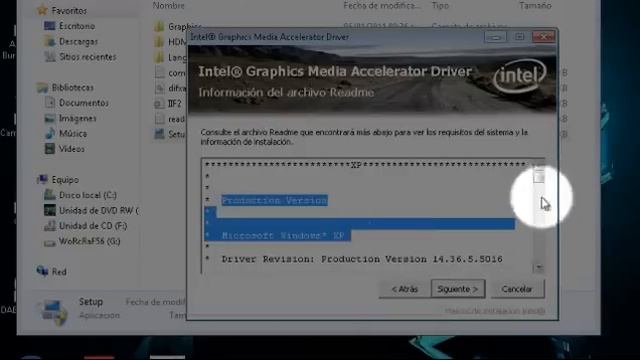Open Favoritos in Explorer sidebar
Image resolution: width=640 pixels, height=360 pixels.
[x=69, y=11]
